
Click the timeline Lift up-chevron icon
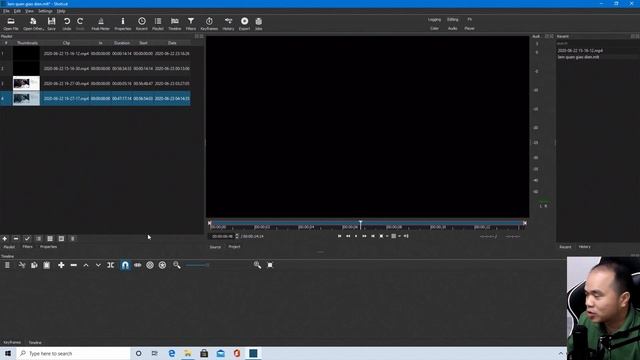tap(86, 265)
